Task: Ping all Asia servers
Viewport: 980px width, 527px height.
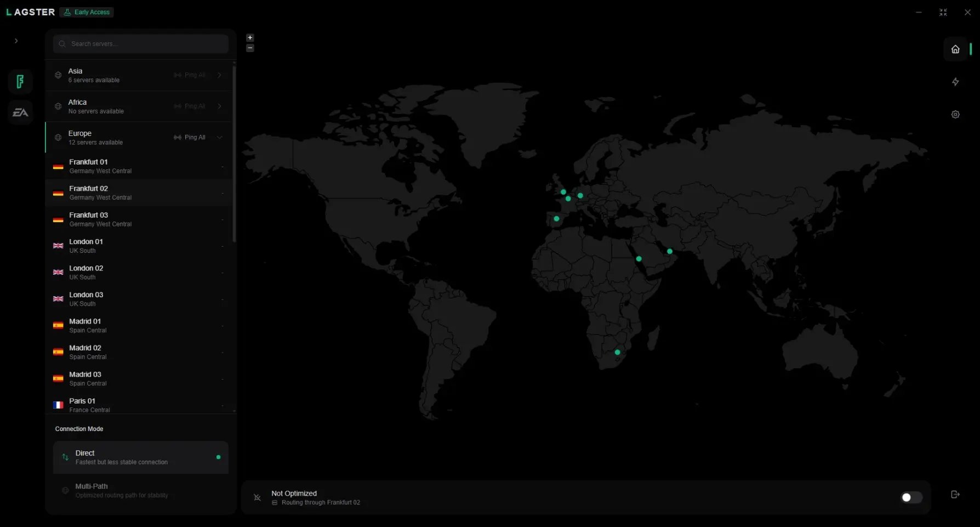Action: 190,75
